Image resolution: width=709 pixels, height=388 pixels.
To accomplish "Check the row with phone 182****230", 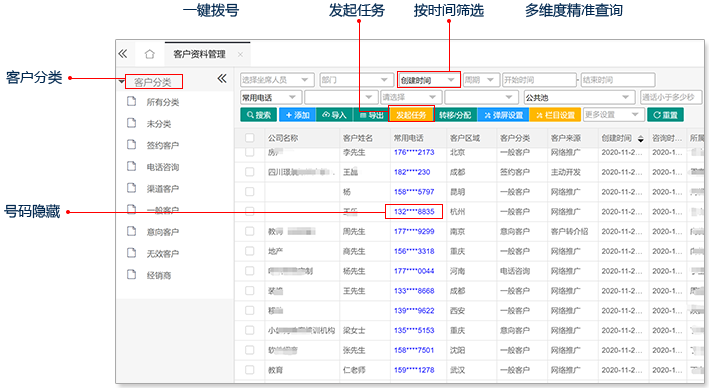I will (250, 172).
